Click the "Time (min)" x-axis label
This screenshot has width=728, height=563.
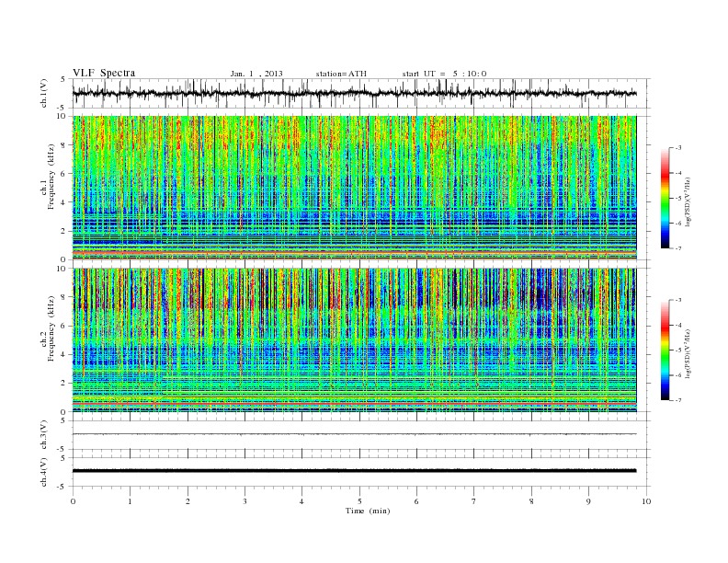point(368,511)
